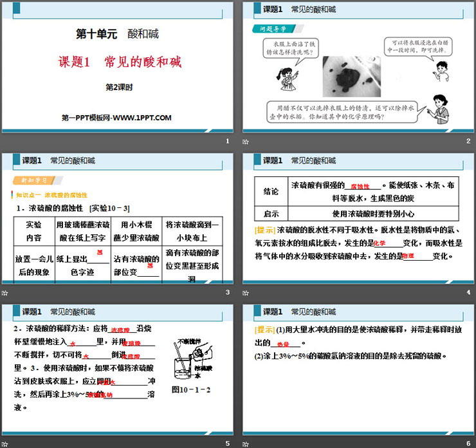
Task: Click the slide number 1 label
Action: 227,142
